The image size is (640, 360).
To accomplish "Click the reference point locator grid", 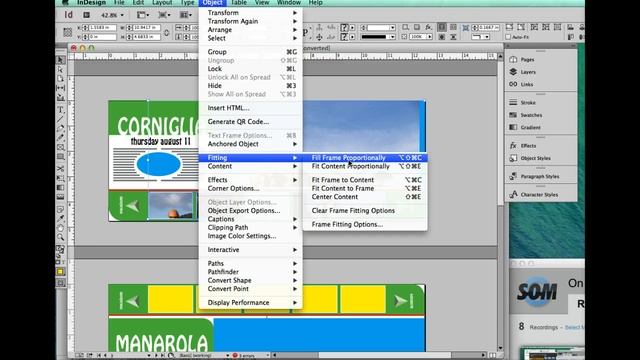I will (x=67, y=32).
